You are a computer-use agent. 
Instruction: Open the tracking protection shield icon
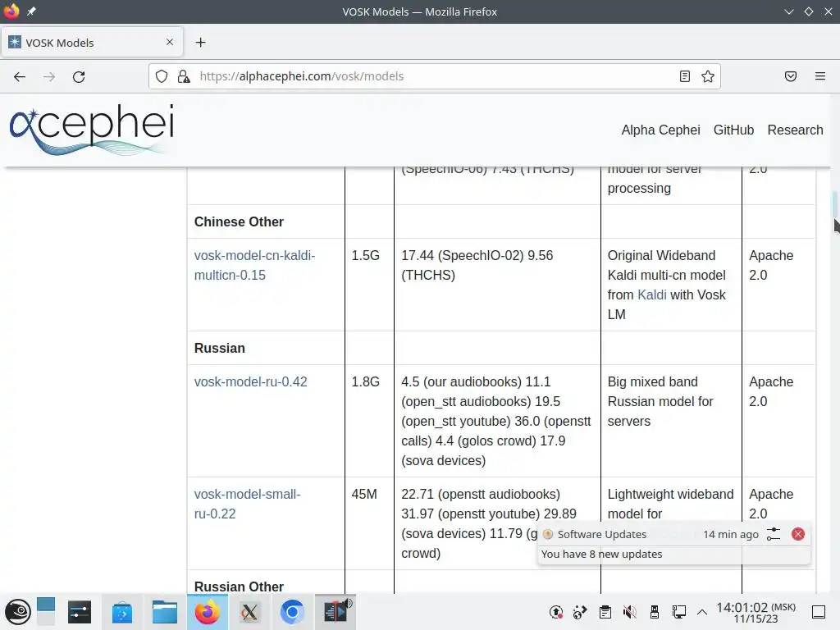click(x=162, y=76)
